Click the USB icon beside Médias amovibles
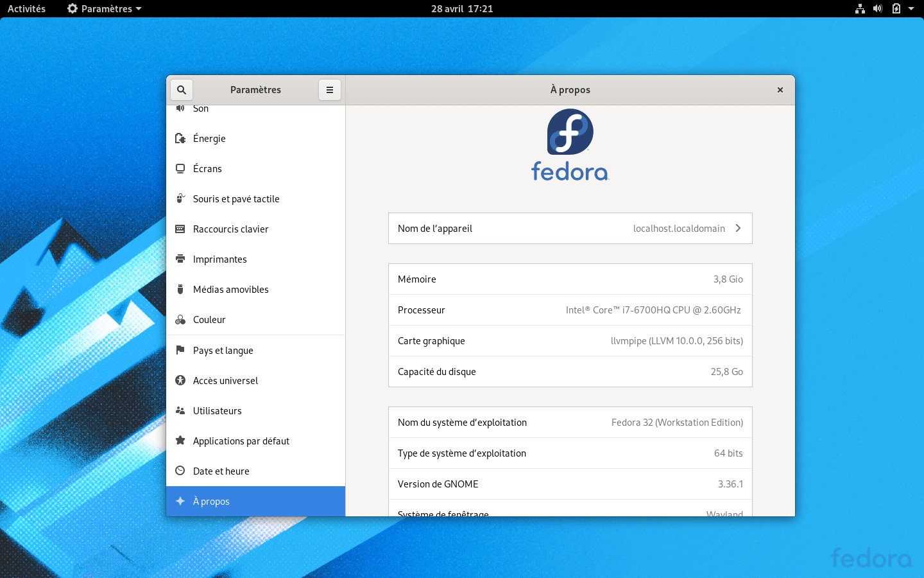This screenshot has height=578, width=924. pyautogui.click(x=180, y=290)
